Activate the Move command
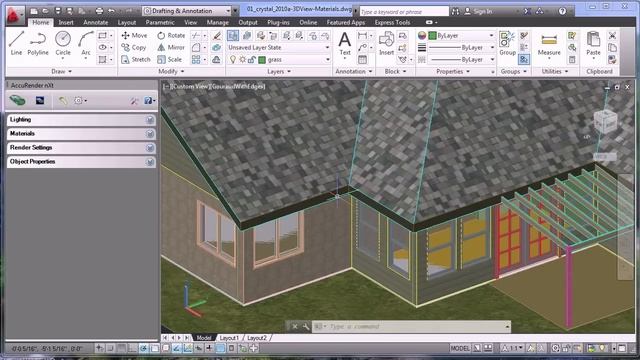Image resolution: width=640 pixels, height=360 pixels. pos(134,36)
